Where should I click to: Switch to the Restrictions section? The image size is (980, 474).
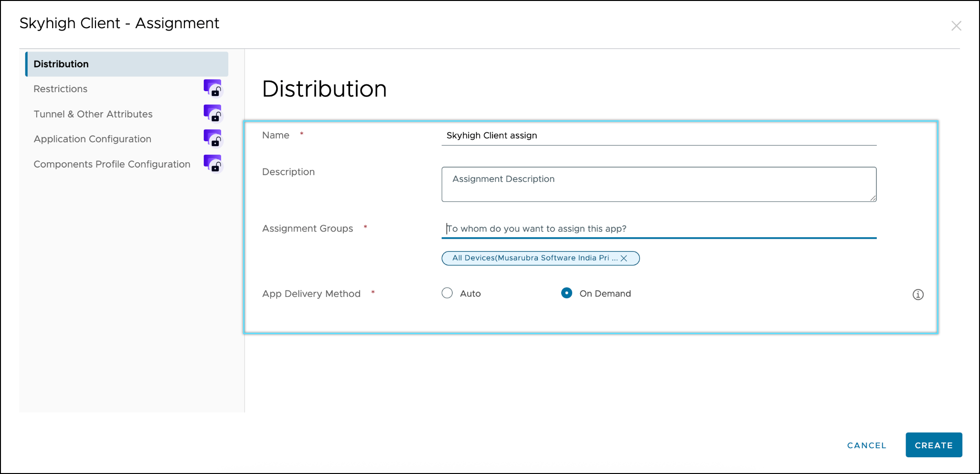click(x=61, y=89)
